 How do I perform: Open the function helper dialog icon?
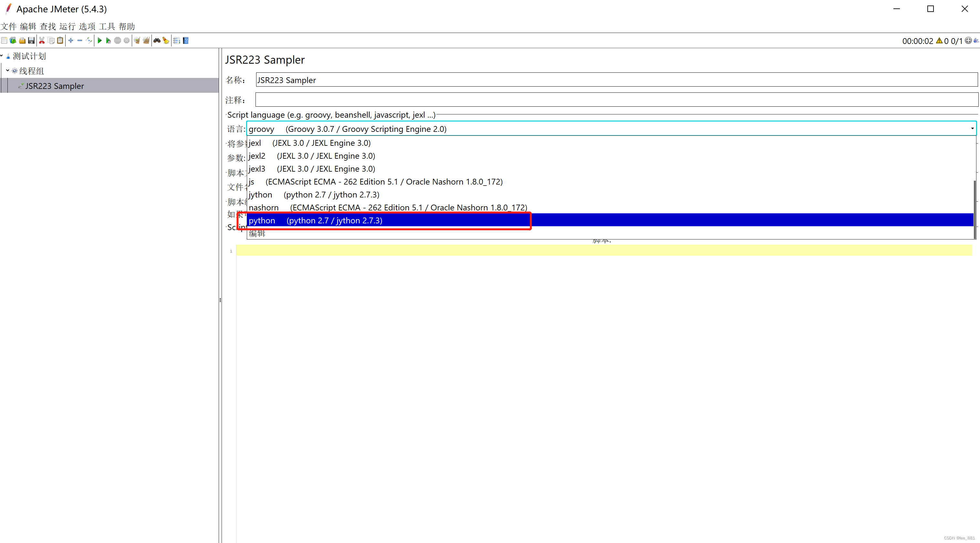[x=176, y=40]
